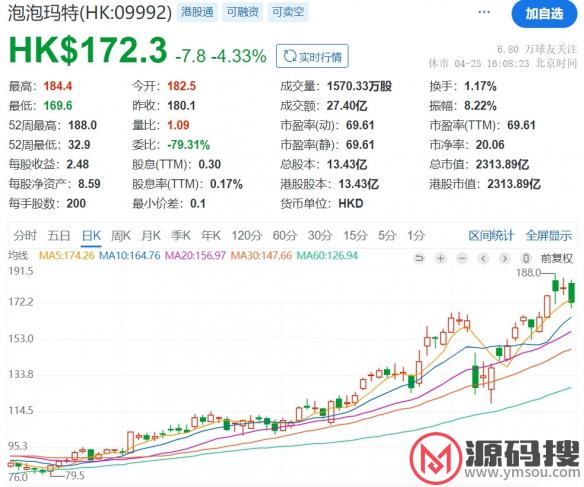Screen dimensions: 584x487
Task: Click the 市净率 value 20.06
Action: (x=490, y=145)
